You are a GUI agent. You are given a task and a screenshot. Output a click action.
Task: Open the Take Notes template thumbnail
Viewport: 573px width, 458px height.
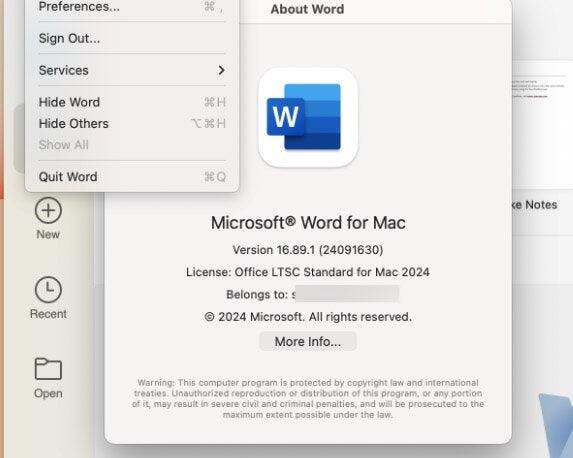542,124
